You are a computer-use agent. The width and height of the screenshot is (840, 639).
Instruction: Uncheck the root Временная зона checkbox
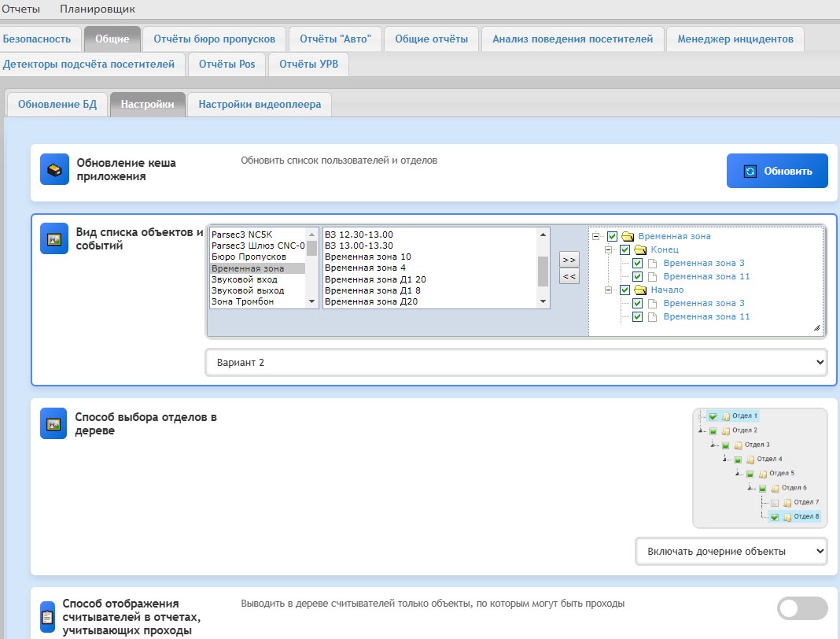click(x=613, y=236)
